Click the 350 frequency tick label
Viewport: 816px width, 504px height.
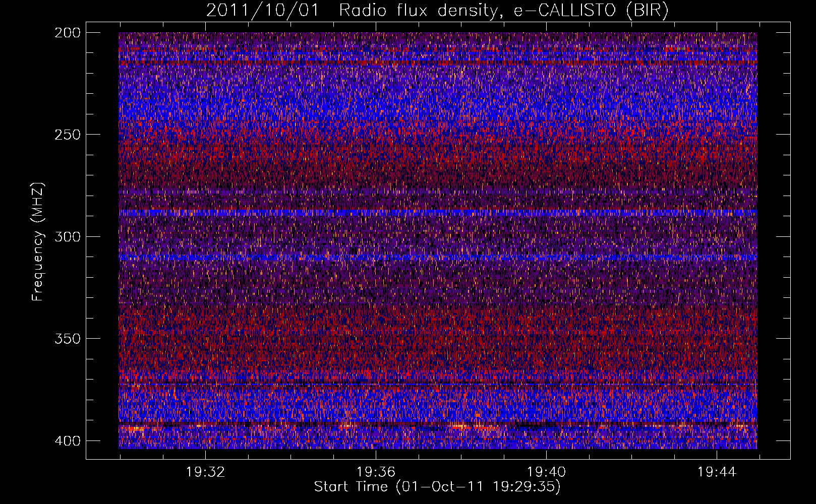pos(67,339)
